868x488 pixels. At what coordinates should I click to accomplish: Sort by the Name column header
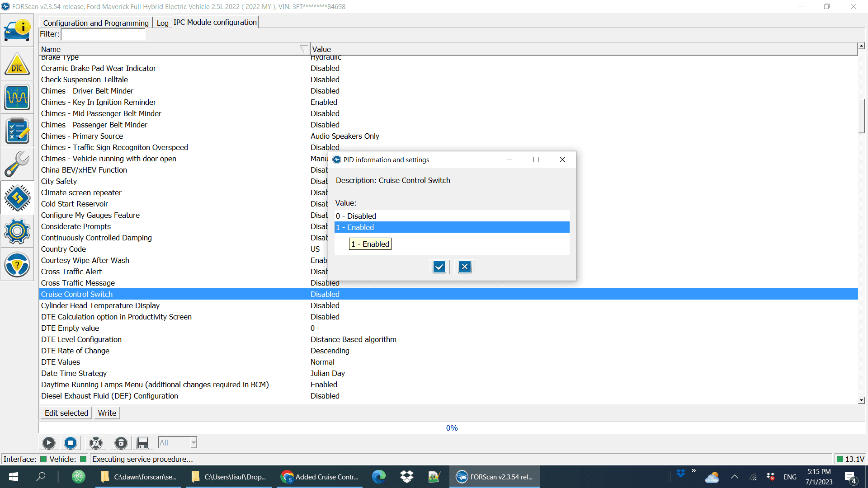[175, 49]
